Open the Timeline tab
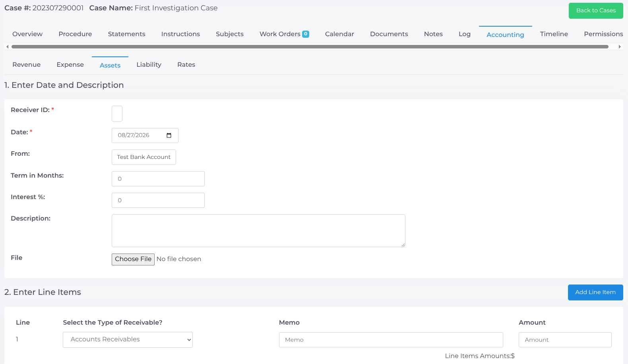 554,34
